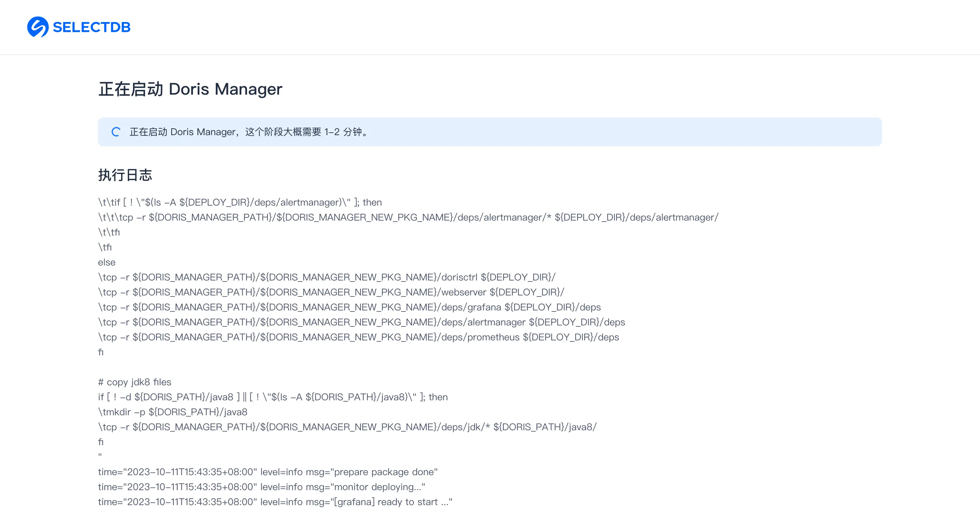Screen dimensions: 980x531
Task: Click the log line copying deps/prometheus
Action: pos(358,337)
